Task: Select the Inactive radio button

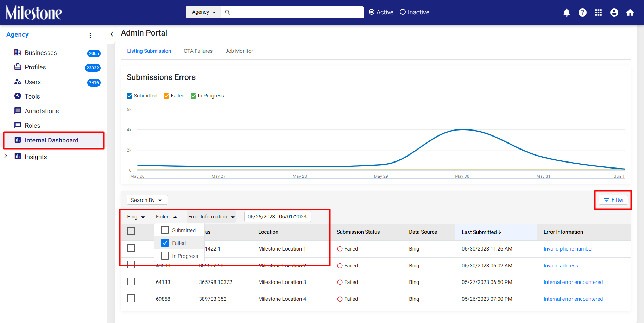Action: click(x=403, y=12)
